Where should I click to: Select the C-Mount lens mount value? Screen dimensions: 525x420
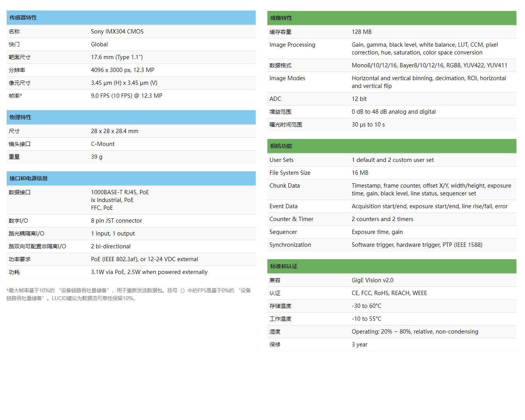coord(103,144)
